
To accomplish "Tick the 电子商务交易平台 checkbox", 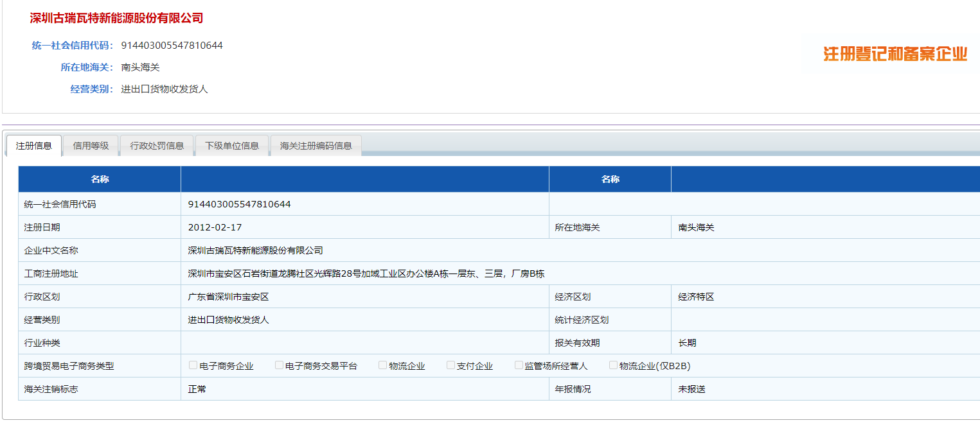I will 279,365.
